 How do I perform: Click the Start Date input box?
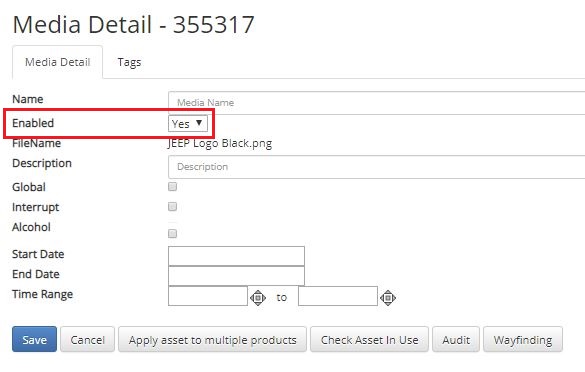pyautogui.click(x=236, y=256)
